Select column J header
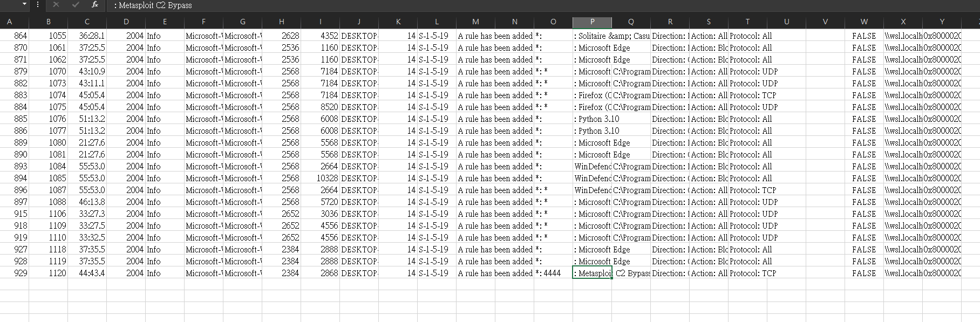The image size is (980, 322). (359, 22)
